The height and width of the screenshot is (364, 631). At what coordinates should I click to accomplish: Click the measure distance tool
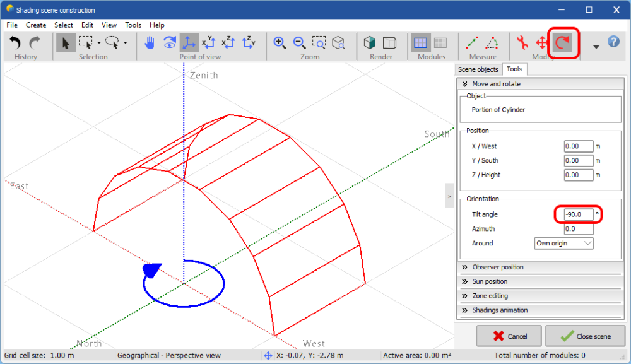pos(471,43)
